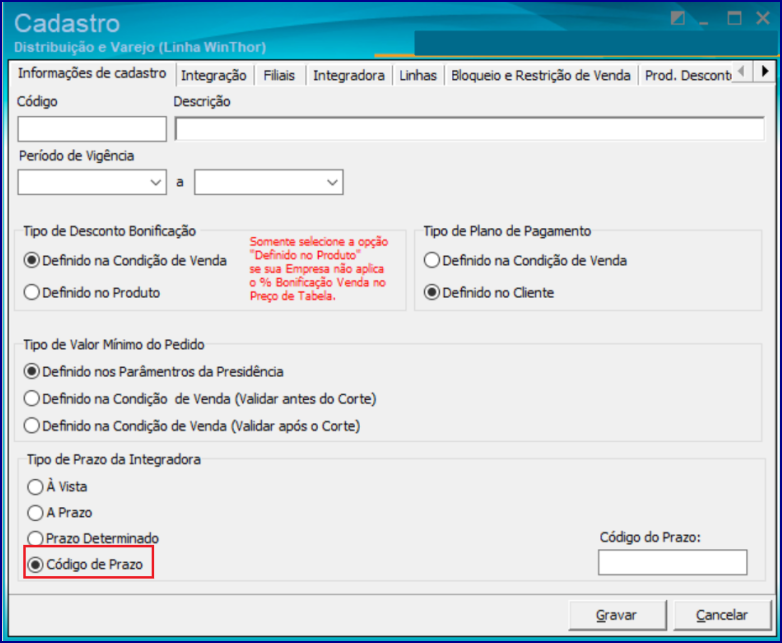
Task: Click the Tipo de Prazo da Integradora label
Action: click(x=114, y=459)
